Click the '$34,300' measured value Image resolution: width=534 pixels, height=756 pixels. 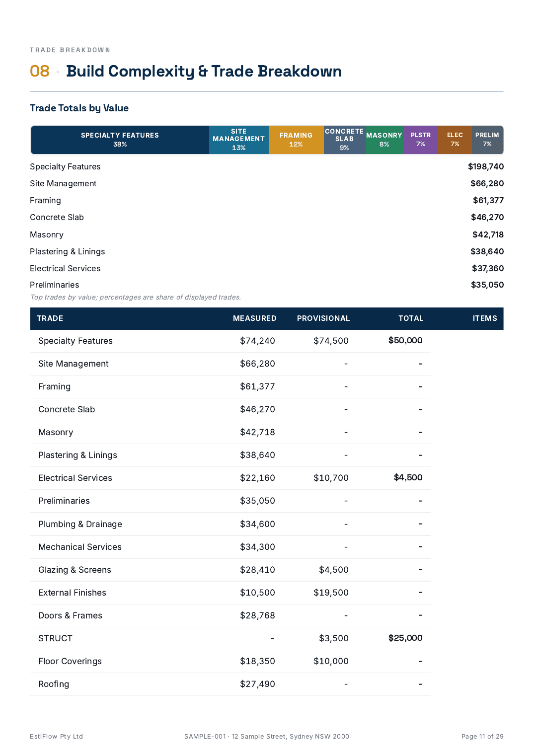tap(257, 547)
